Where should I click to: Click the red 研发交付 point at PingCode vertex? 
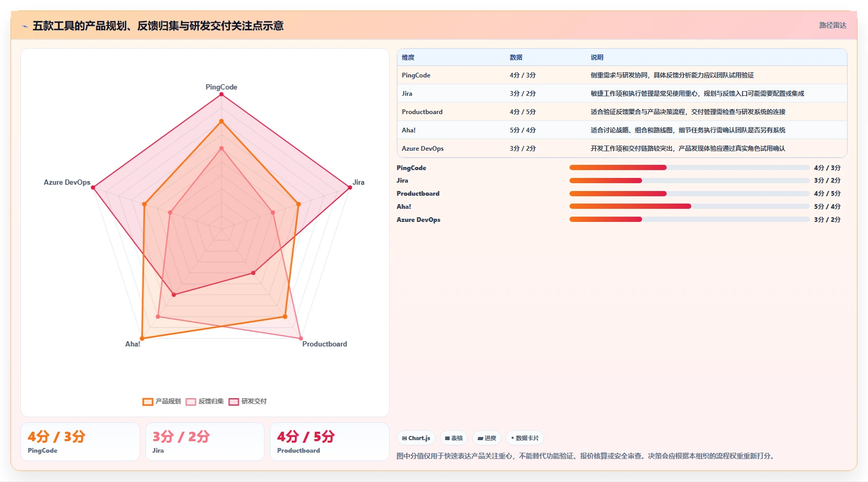pos(221,94)
